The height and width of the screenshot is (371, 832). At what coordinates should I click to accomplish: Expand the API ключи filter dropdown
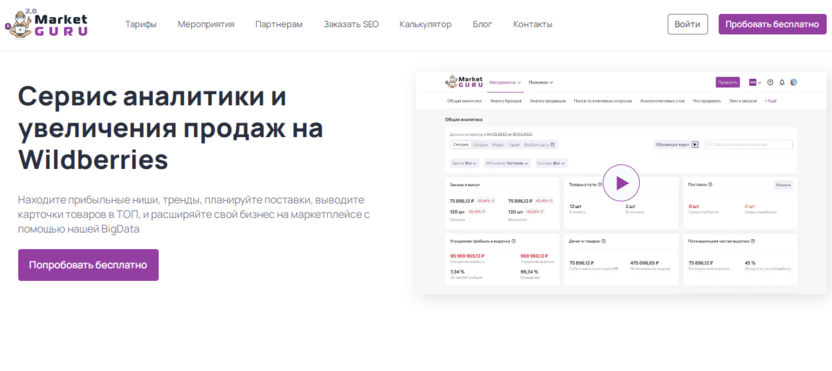(507, 163)
